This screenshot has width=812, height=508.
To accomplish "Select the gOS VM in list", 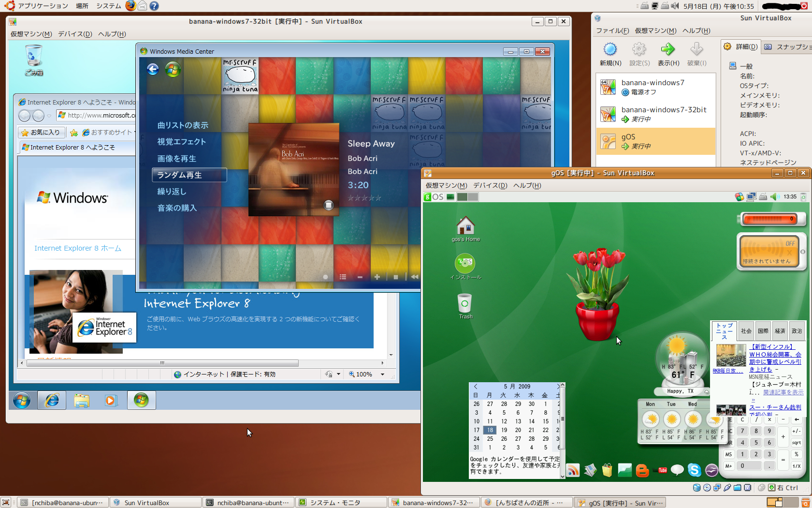I will pos(655,141).
